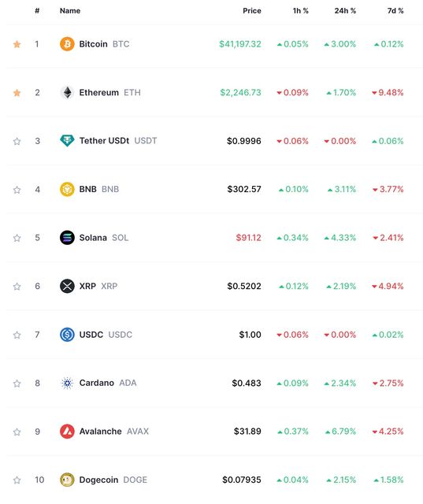Sort by the Name column header
Screen dimensions: 423x504
tap(70, 10)
